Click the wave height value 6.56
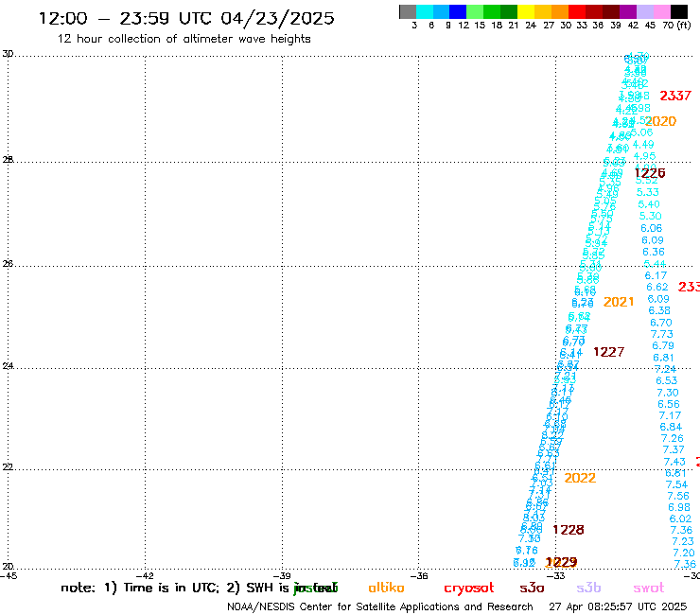The height and width of the screenshot is (615, 700). 669,404
